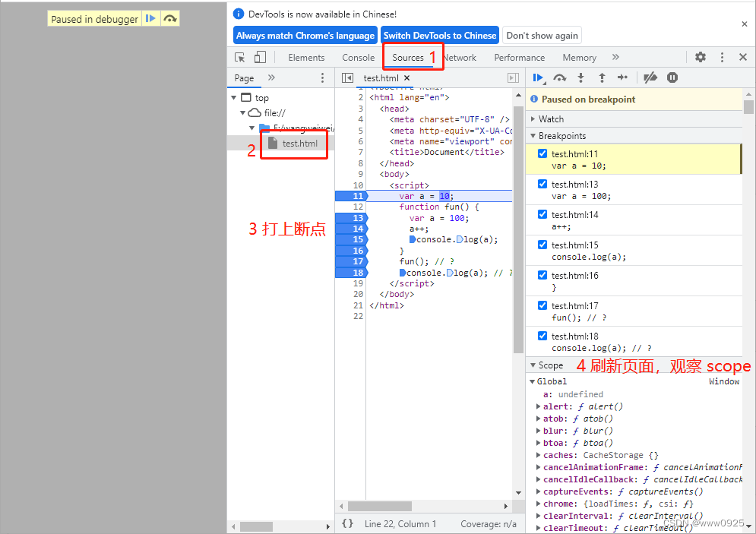Image resolution: width=756 pixels, height=534 pixels.
Task: Uncheck the test.html:18 breakpoint
Action: tap(542, 336)
